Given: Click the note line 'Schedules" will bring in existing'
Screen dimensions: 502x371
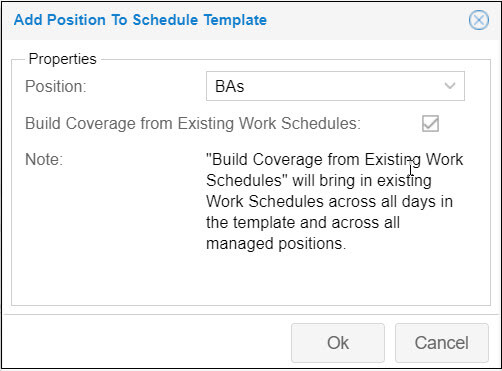Looking at the screenshot, I should pyautogui.click(x=319, y=180).
